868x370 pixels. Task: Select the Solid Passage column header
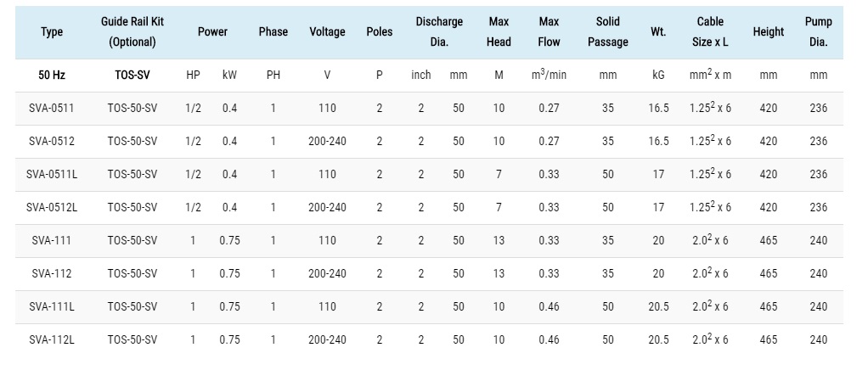[608, 32]
